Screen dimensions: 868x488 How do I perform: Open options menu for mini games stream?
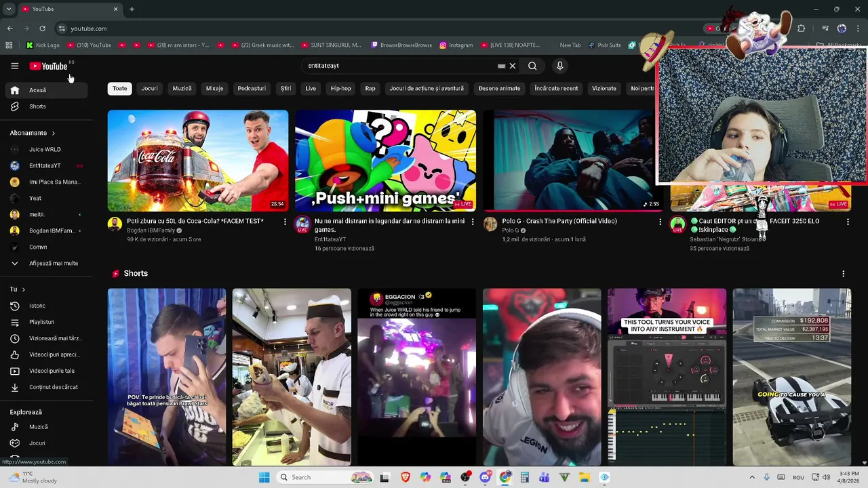(x=473, y=222)
